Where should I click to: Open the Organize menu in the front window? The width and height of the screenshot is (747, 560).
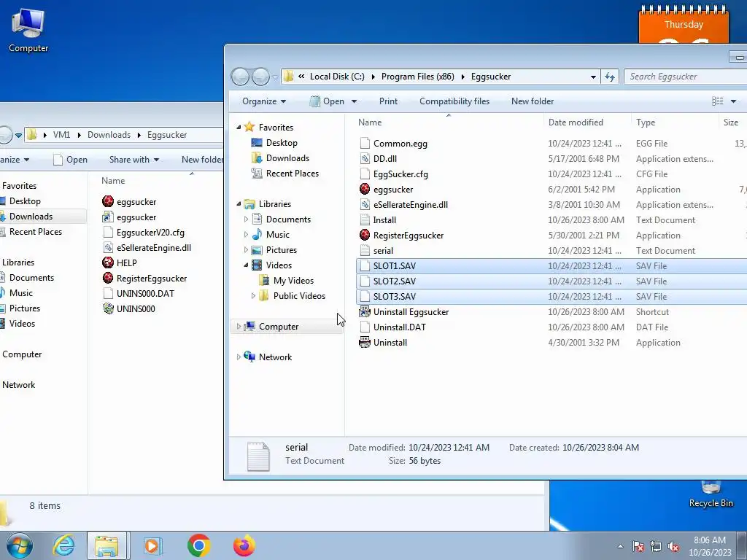coord(264,101)
